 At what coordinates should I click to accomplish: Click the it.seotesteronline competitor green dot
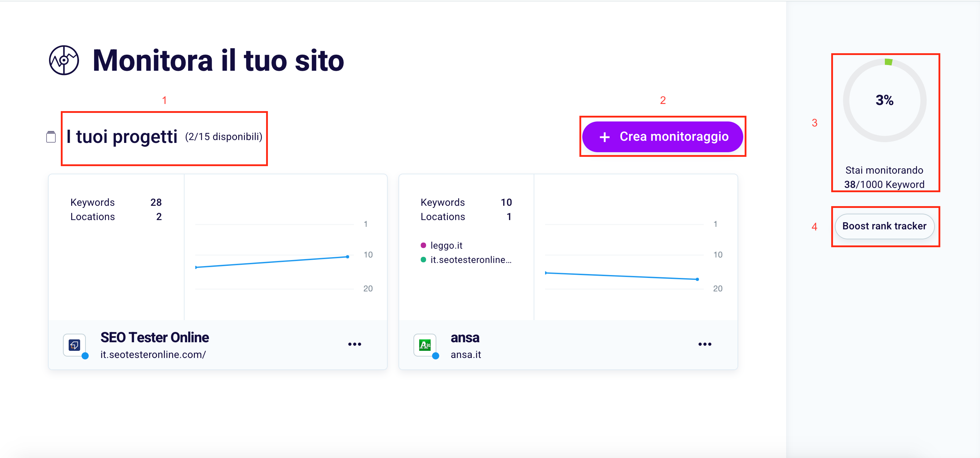[423, 260]
